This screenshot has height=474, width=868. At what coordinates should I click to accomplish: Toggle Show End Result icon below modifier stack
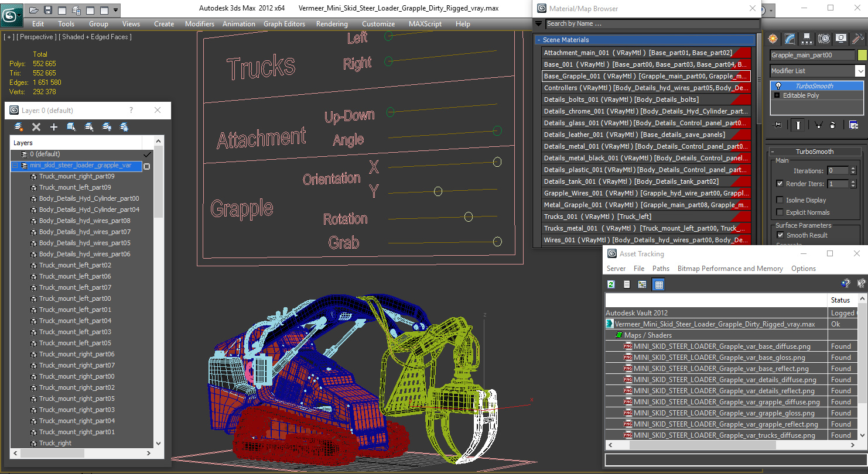point(798,125)
